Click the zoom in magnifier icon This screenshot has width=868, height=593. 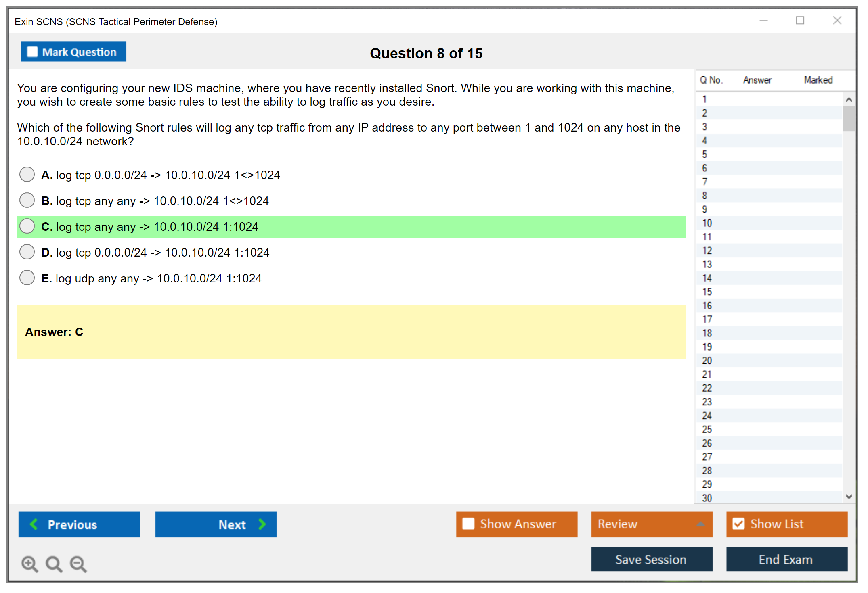tap(29, 564)
